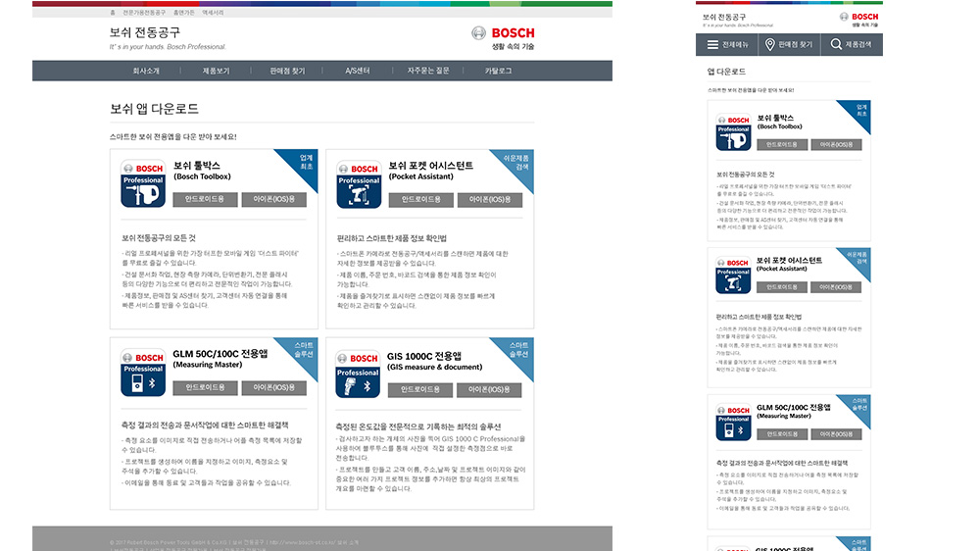
Task: Click the 앱 다운로드 heading in mobile view
Action: (x=726, y=72)
